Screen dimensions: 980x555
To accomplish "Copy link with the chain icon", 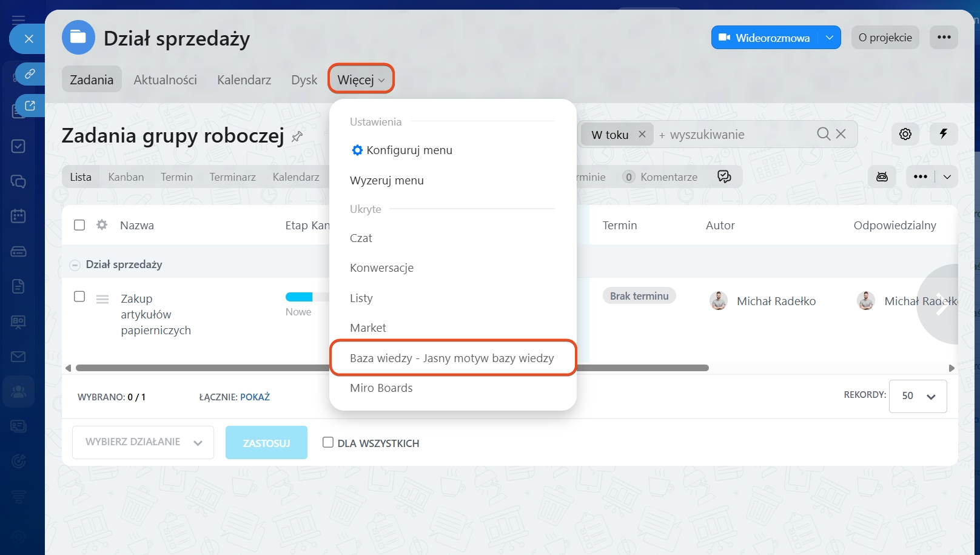I will pos(30,74).
